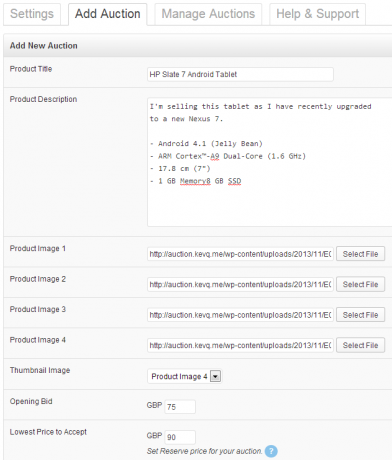Click the 'Product Description' label
This screenshot has height=460, width=392.
43,99
